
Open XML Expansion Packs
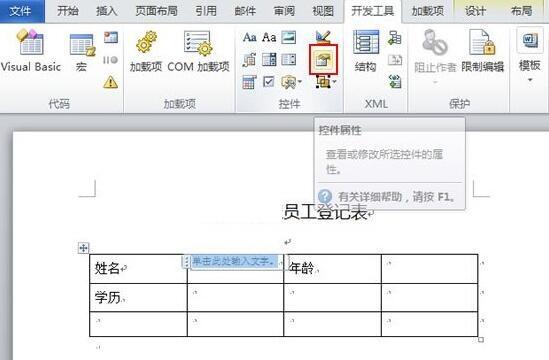click(x=395, y=82)
